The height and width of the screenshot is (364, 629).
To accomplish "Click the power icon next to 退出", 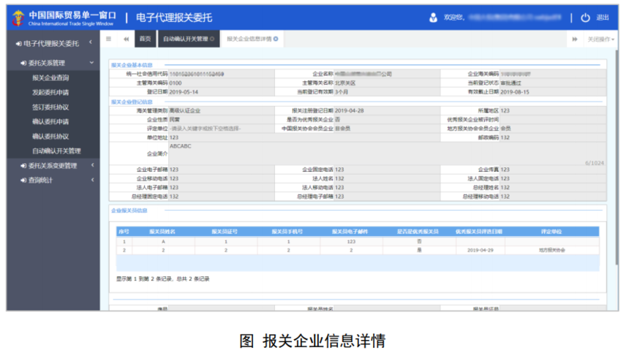I will (x=585, y=18).
